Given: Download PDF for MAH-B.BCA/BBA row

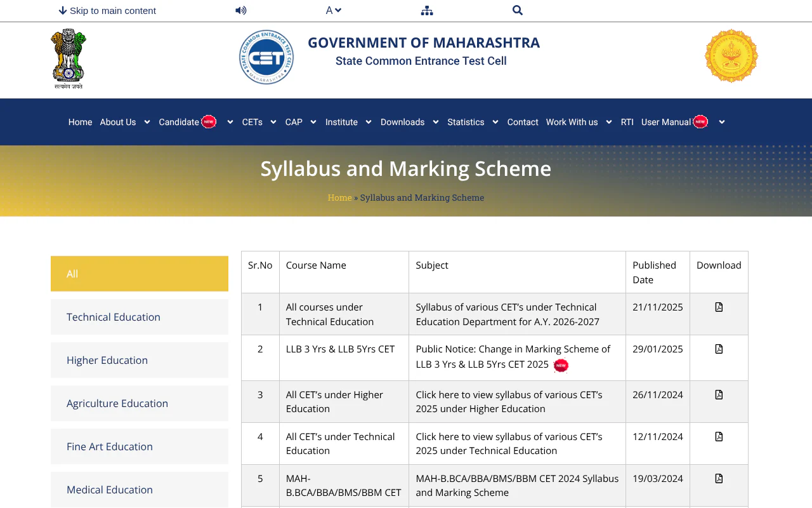Looking at the screenshot, I should [719, 479].
